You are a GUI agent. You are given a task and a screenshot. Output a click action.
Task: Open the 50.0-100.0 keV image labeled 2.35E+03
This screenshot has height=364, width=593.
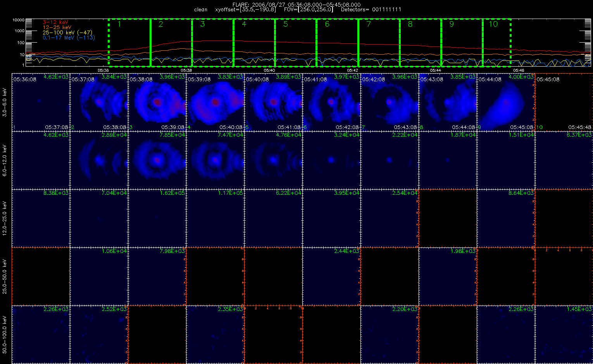215,334
